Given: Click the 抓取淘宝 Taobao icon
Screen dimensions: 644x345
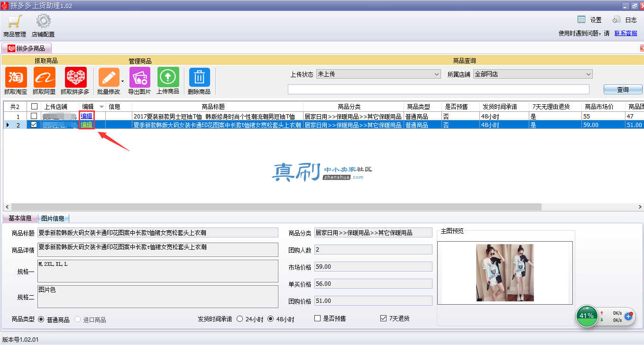Looking at the screenshot, I should coord(16,77).
